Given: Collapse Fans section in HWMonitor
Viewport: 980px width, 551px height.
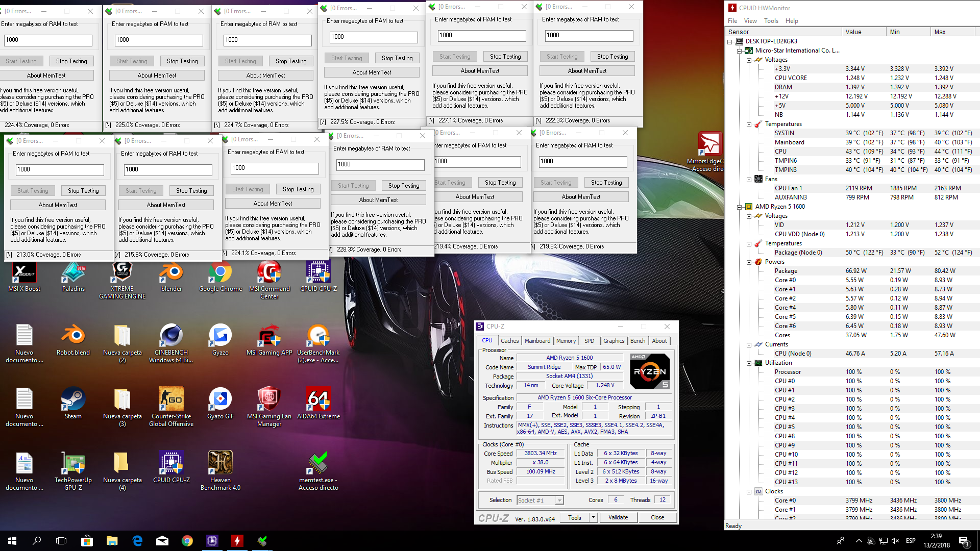Looking at the screenshot, I should pyautogui.click(x=749, y=180).
